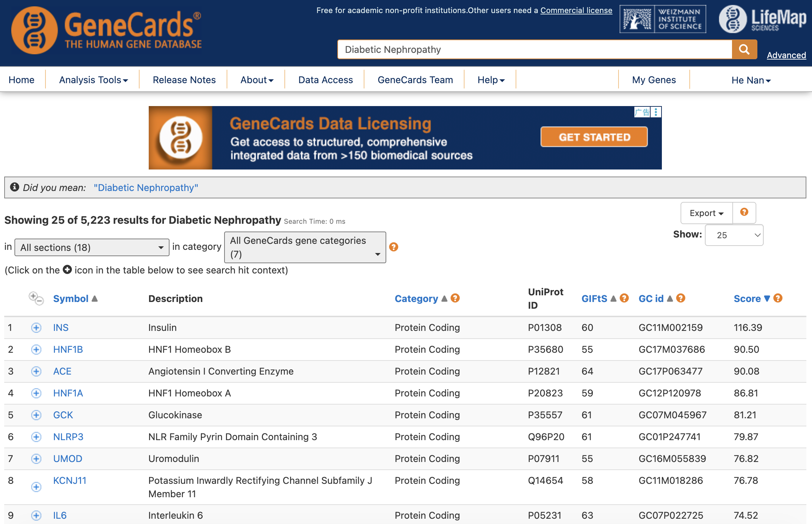Click the question mark beside Score column
The height and width of the screenshot is (524, 812).
[777, 298]
